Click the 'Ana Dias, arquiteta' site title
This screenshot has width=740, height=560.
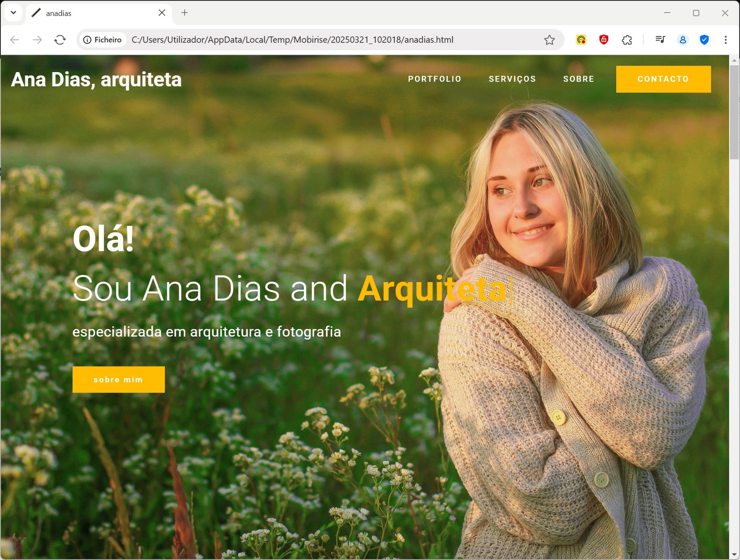(x=96, y=80)
